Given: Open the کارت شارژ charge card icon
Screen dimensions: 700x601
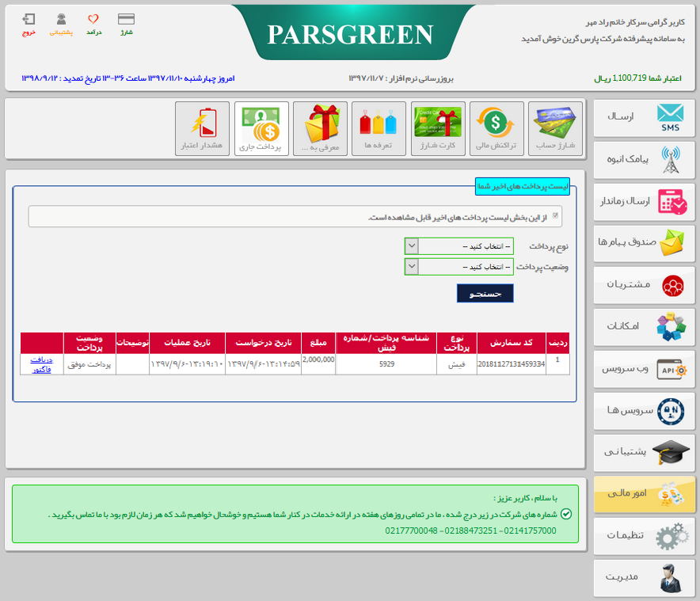Looking at the screenshot, I should (x=438, y=128).
